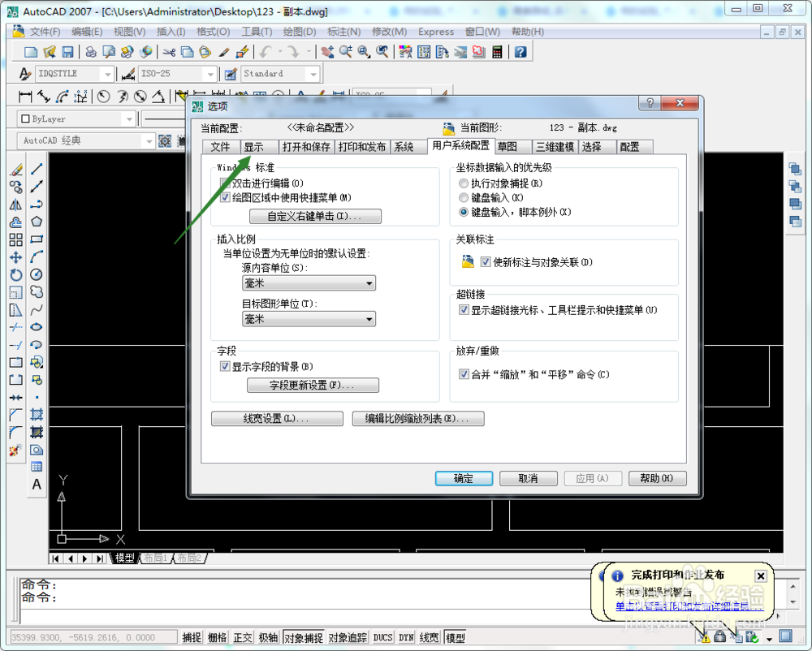Click the Save (floppy disk) icon
This screenshot has height=651, width=812.
(67, 52)
